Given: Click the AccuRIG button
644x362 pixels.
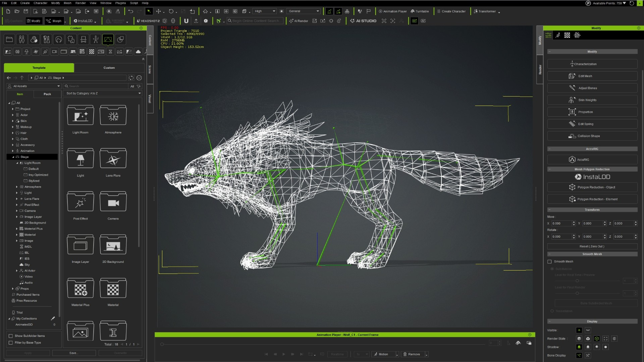Looking at the screenshot, I should [592, 160].
